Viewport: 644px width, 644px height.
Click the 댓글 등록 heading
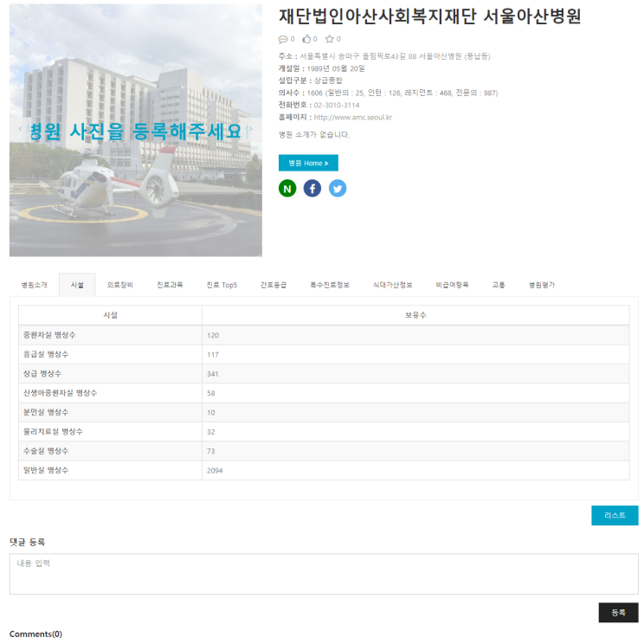click(27, 543)
